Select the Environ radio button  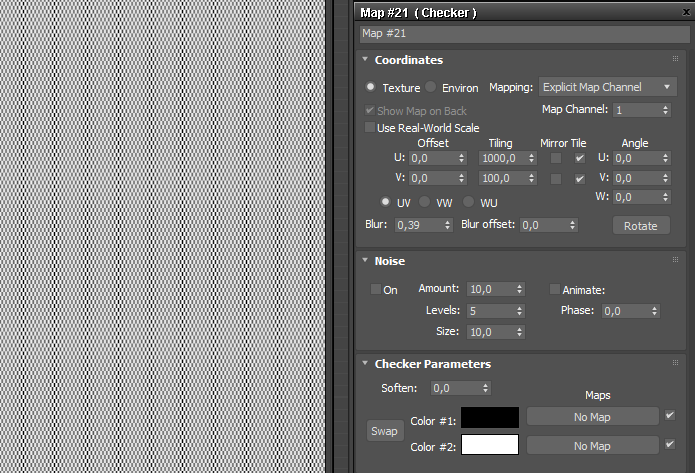[x=431, y=88]
